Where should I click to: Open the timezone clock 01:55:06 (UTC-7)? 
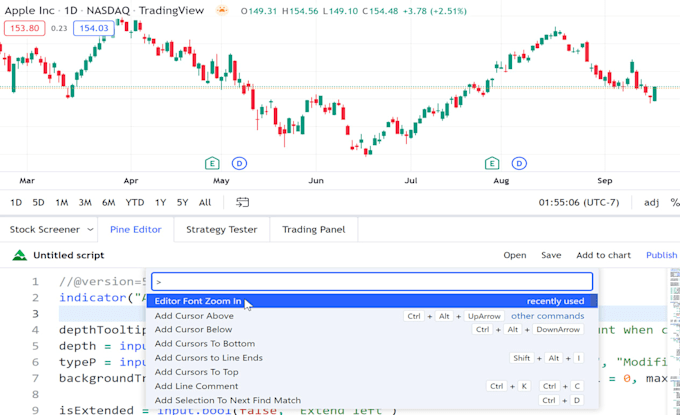[x=579, y=203]
